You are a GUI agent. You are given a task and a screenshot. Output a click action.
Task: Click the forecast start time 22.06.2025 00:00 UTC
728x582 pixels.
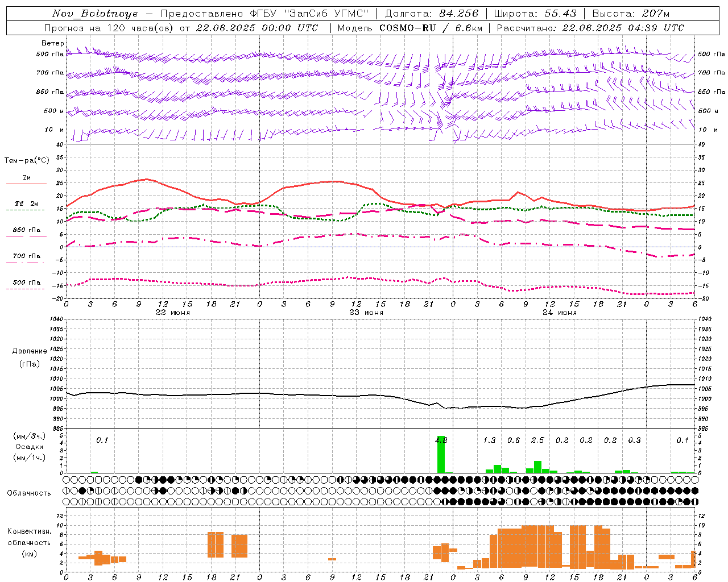(257, 28)
